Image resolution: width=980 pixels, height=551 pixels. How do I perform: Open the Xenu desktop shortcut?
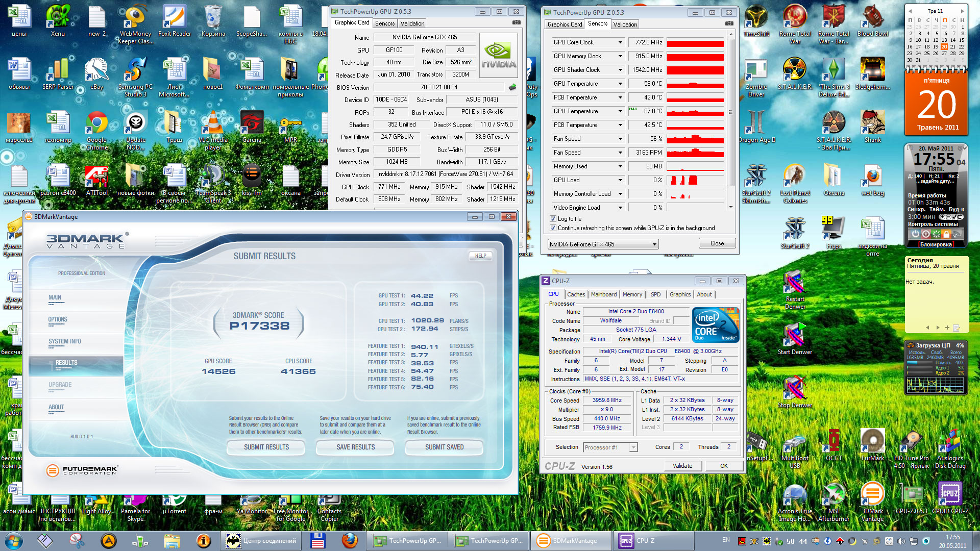[x=58, y=20]
